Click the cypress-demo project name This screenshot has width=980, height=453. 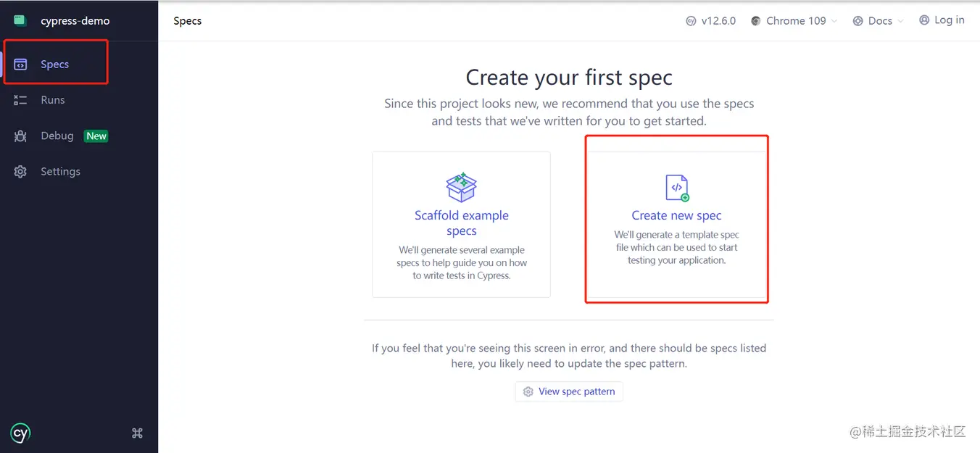click(x=75, y=21)
